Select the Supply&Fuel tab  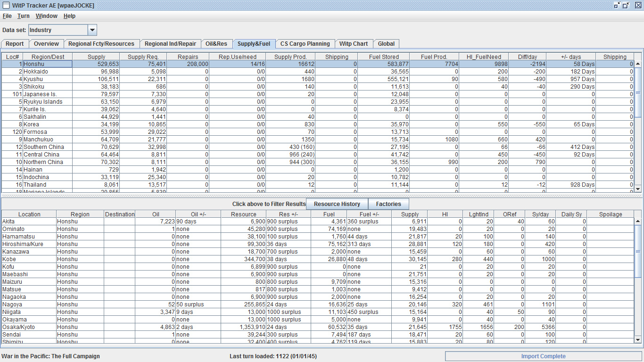click(x=254, y=44)
